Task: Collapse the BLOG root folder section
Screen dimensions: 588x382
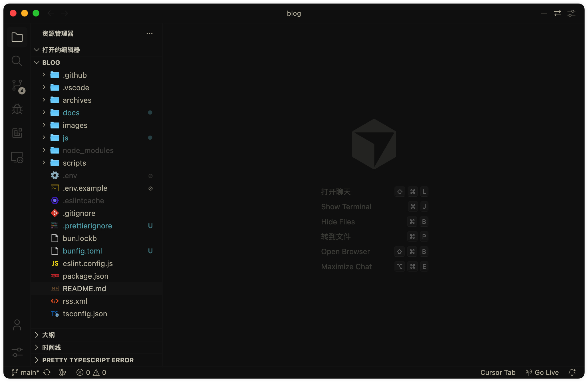Action: pyautogui.click(x=51, y=63)
